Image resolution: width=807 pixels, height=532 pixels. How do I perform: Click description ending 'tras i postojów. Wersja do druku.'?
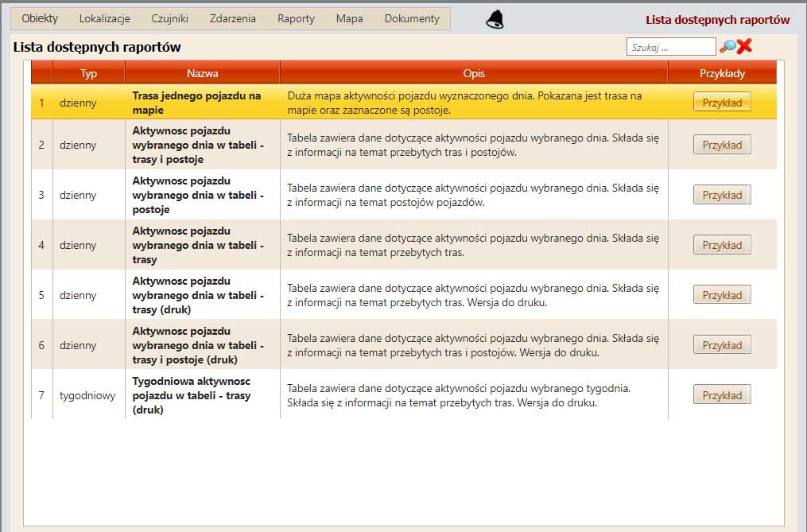473,345
